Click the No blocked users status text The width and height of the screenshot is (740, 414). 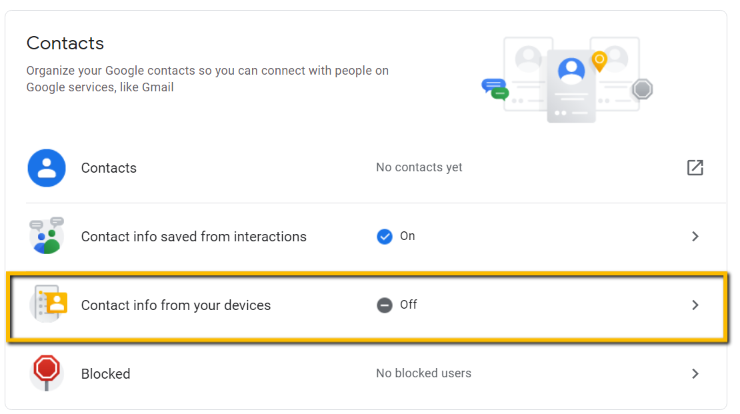(423, 373)
